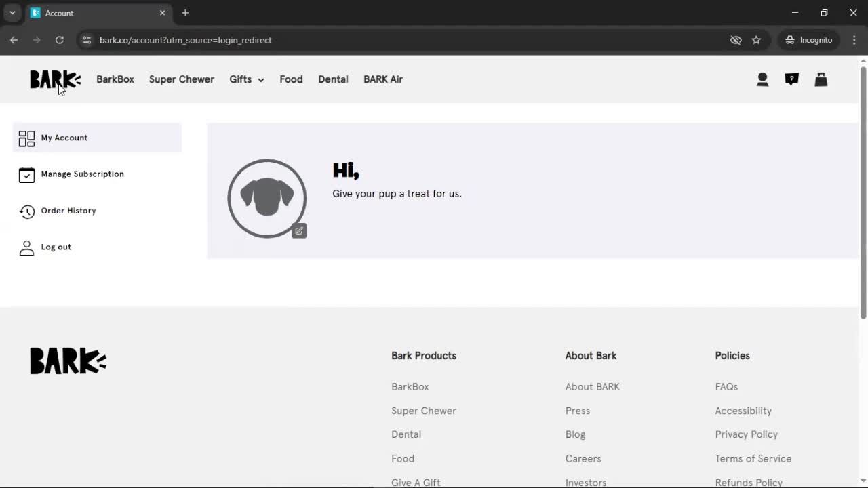Screen dimensions: 868x488
Task: Open footer Careers link
Action: coord(583,459)
